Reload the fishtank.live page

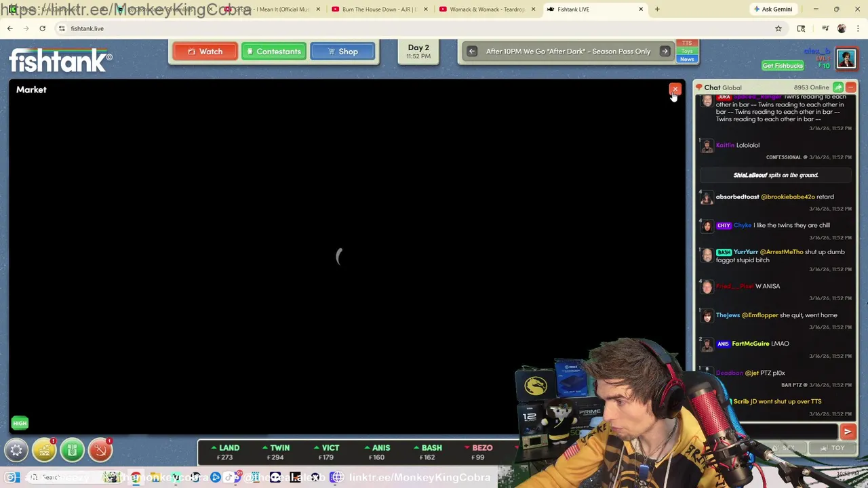click(x=42, y=28)
